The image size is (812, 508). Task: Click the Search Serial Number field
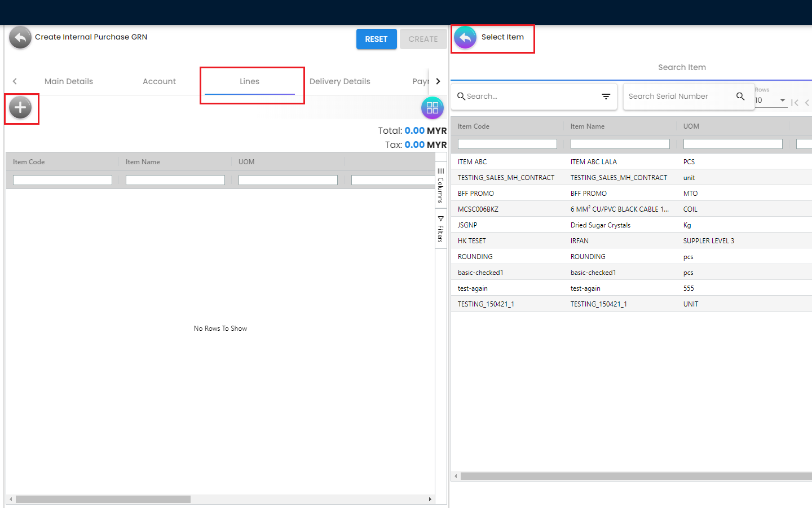point(679,97)
